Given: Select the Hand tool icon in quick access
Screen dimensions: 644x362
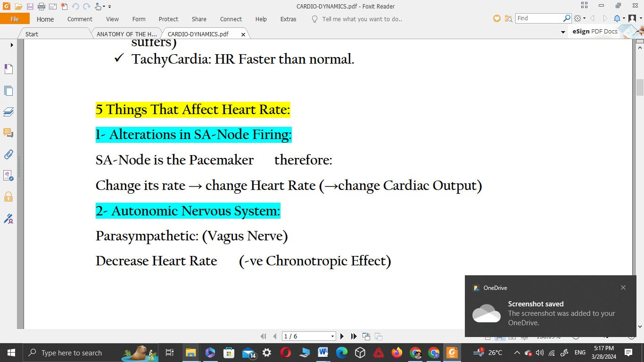Looking at the screenshot, I should 98,7.
